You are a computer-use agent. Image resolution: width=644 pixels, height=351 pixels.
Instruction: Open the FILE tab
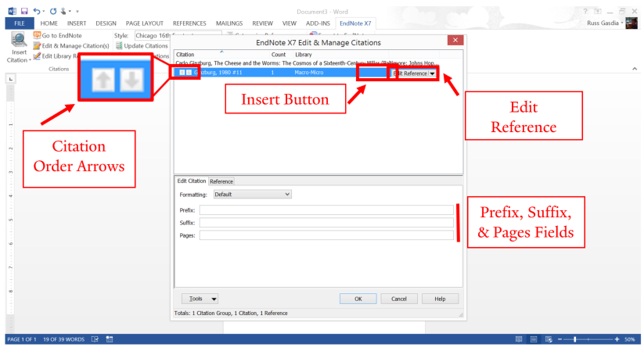click(19, 23)
